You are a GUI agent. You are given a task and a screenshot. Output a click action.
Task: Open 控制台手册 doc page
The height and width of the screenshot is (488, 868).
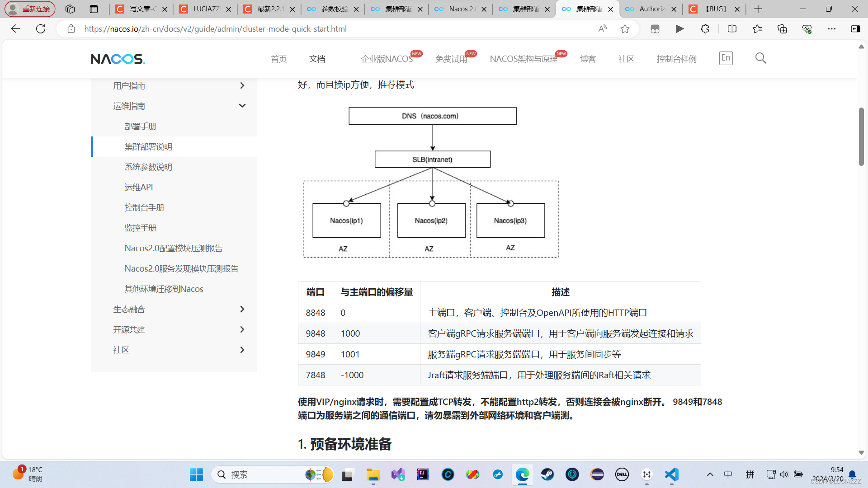point(144,207)
